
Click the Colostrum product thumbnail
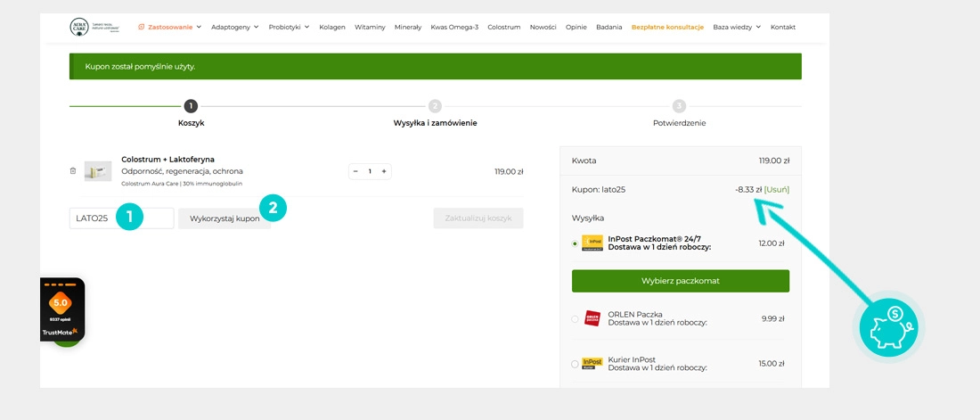98,171
